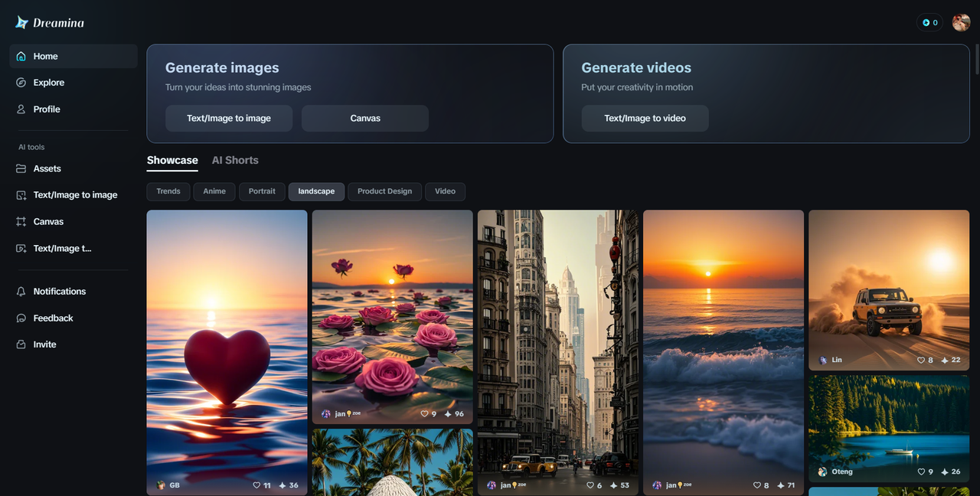Click the sparkle count 71 on ocean waves image

785,485
